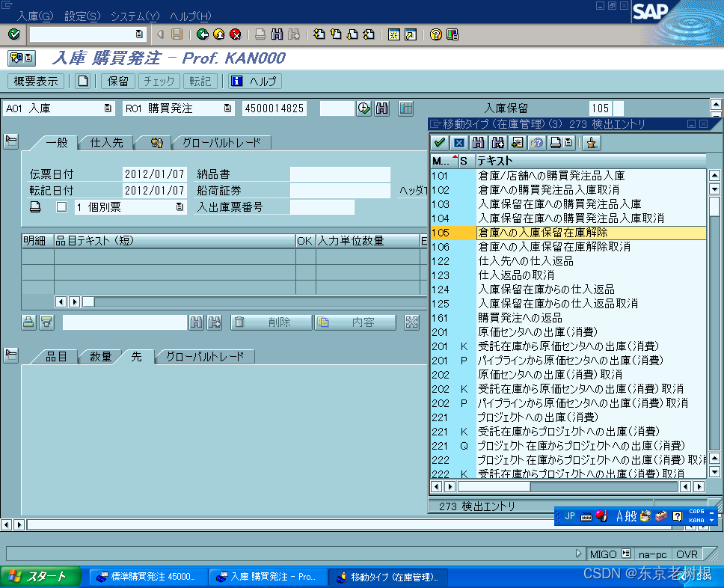Switch to the 仕入先 header tab
The image size is (724, 588).
click(107, 143)
